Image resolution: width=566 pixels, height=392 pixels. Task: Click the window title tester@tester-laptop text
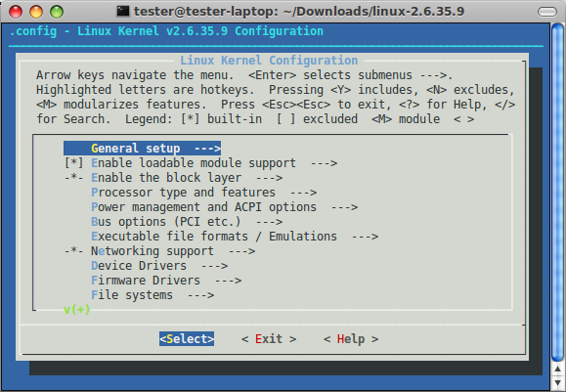tap(299, 12)
